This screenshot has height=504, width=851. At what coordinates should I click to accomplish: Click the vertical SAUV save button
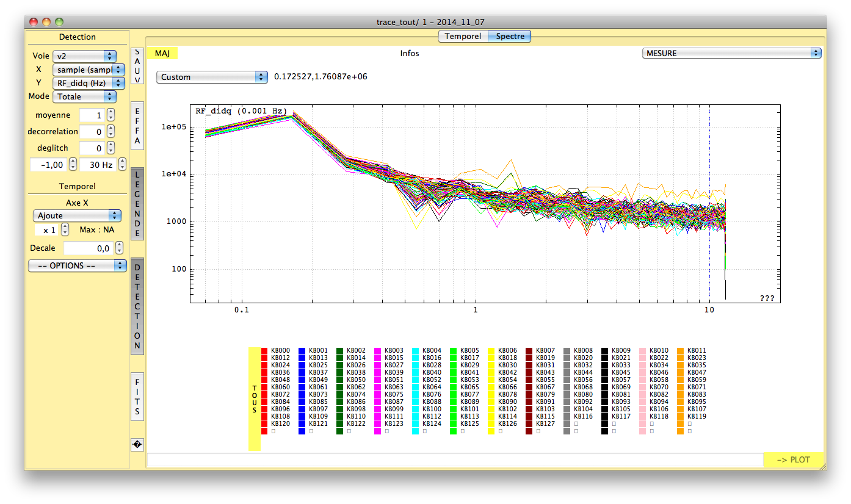(137, 66)
